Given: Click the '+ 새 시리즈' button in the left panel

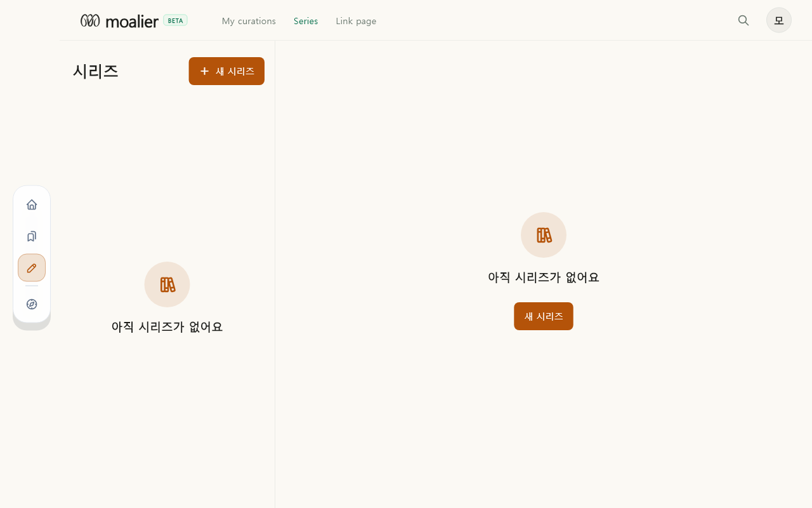Looking at the screenshot, I should pos(226,71).
